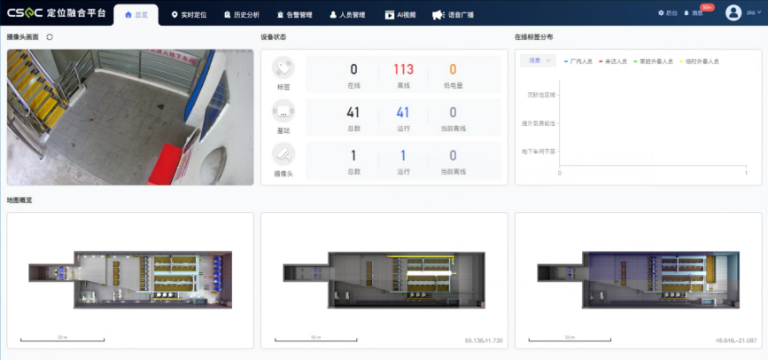The width and height of the screenshot is (768, 360).
Task: Click the 低电量 label under the tag row
Action: (453, 85)
